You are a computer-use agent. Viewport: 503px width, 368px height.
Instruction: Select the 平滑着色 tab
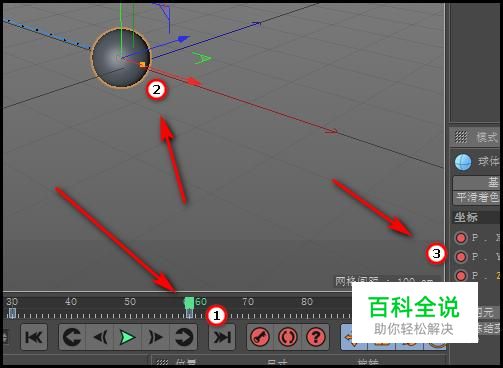point(477,198)
